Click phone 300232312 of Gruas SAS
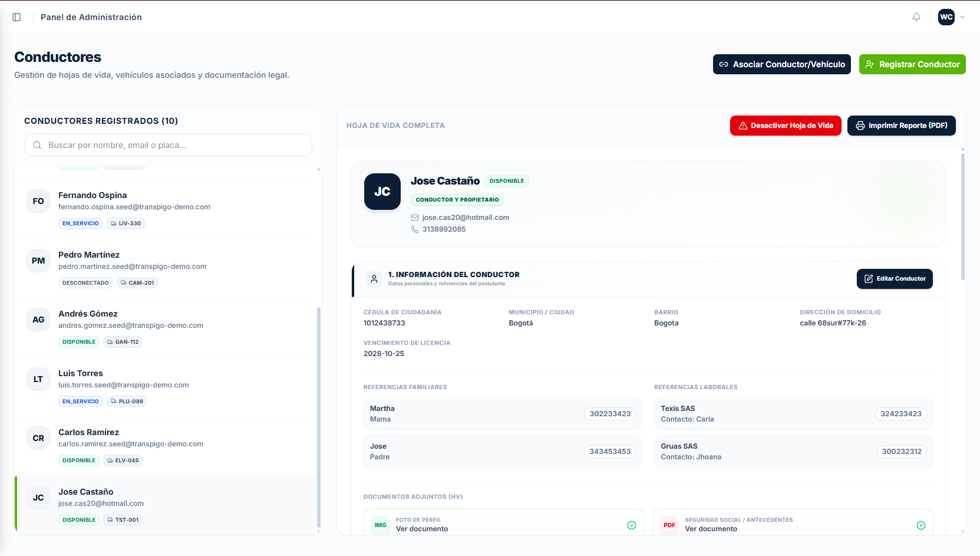 [902, 452]
